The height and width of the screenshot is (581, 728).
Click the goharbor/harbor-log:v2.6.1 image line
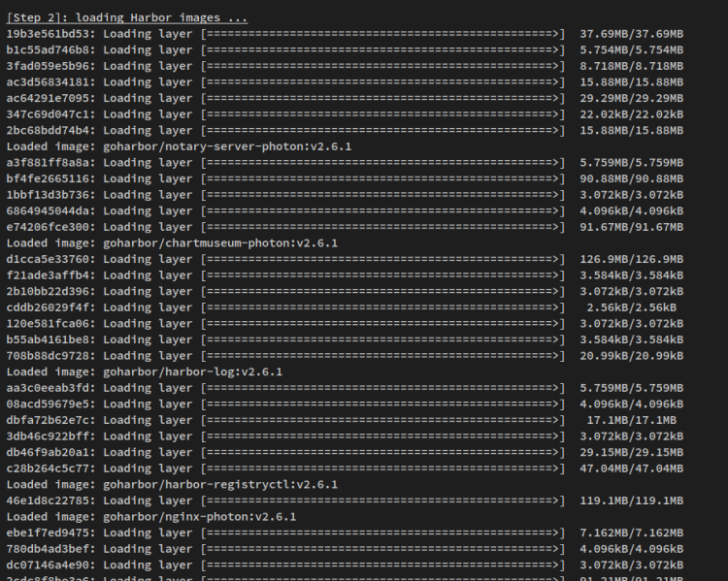[145, 371]
